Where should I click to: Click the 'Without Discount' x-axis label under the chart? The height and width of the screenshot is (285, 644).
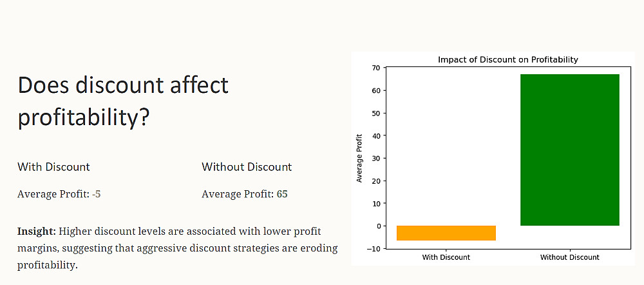(569, 257)
